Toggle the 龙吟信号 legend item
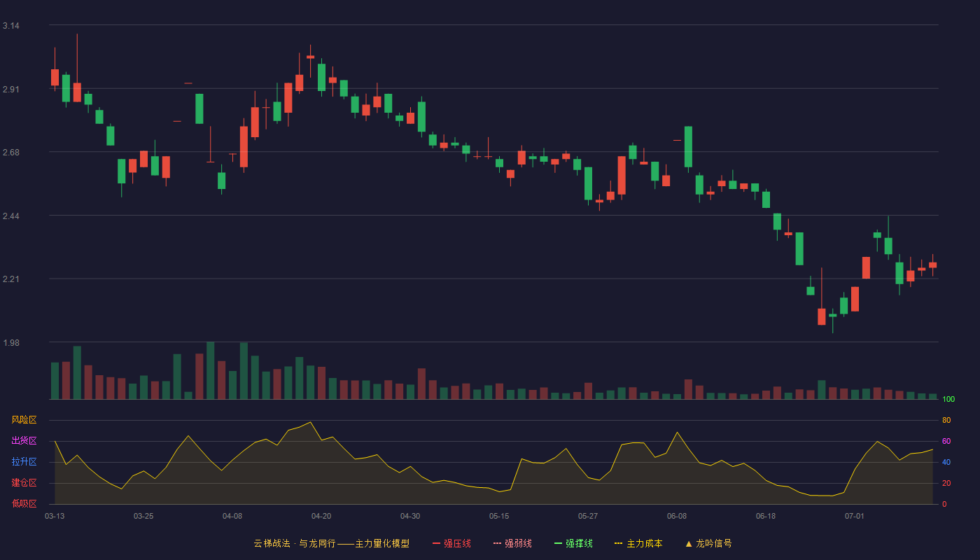980x560 pixels. coord(708,543)
